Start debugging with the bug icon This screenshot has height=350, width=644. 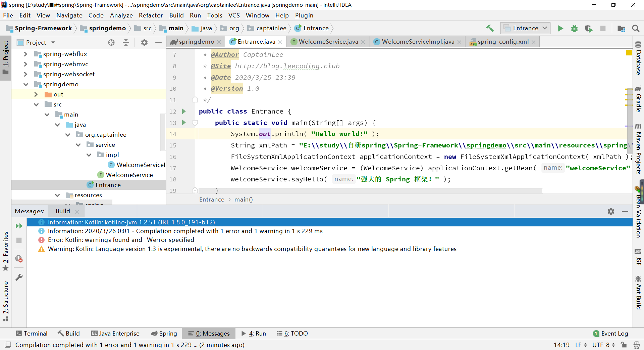tap(574, 28)
